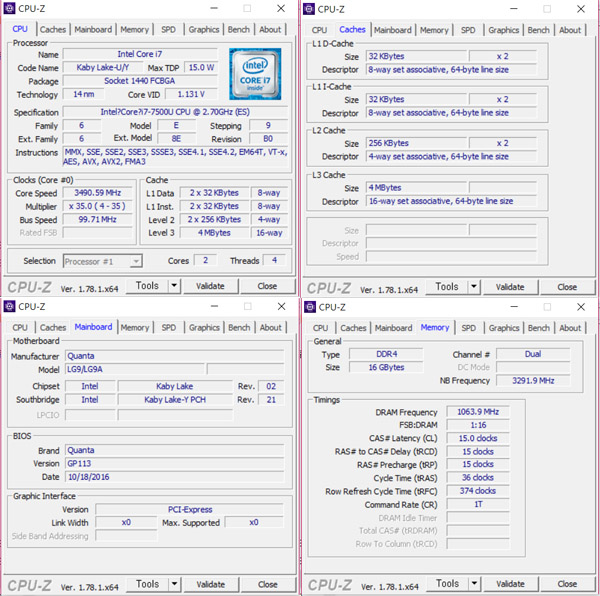Open About tab in the CPU window
600x596 pixels.
point(270,29)
